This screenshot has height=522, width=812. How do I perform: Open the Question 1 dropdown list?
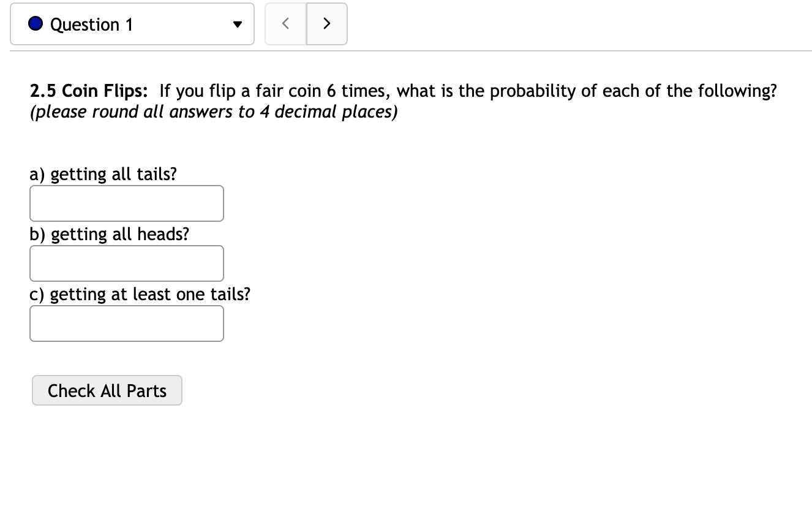[132, 25]
